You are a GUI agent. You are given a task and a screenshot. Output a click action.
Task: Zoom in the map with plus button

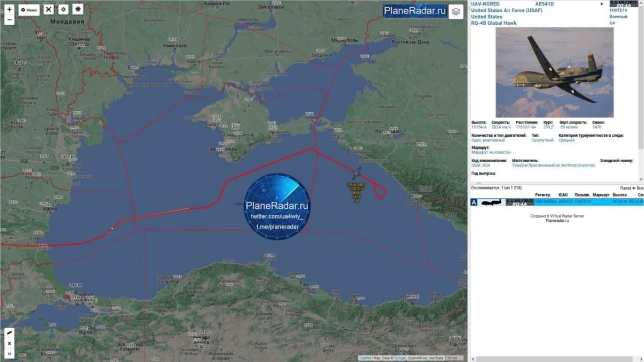tap(9, 9)
